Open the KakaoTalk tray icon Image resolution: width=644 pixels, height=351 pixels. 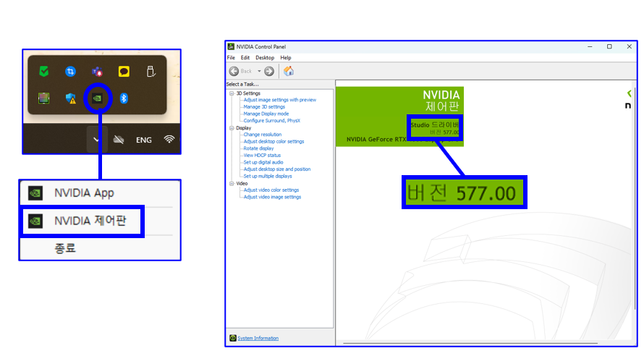(124, 71)
